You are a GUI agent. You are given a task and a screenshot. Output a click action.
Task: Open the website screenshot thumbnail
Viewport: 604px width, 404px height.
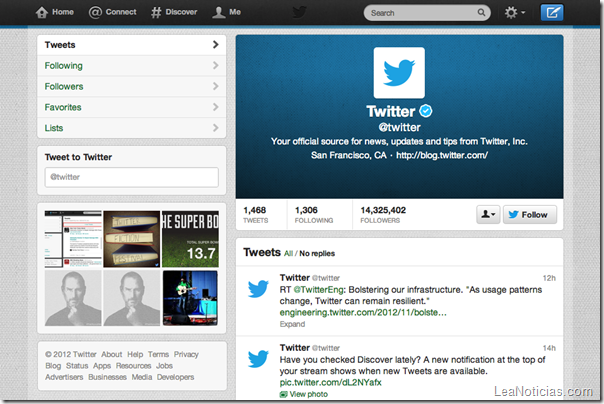pos(73,239)
